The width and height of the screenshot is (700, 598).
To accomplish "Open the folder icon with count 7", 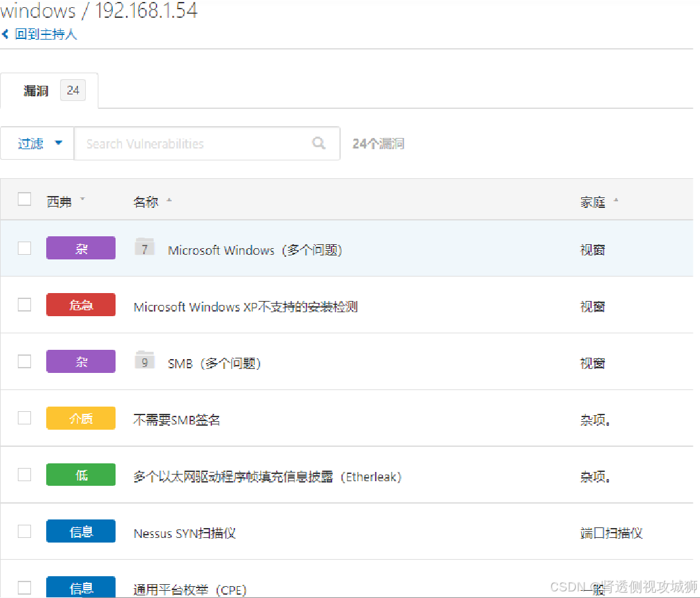I will click(x=145, y=247).
